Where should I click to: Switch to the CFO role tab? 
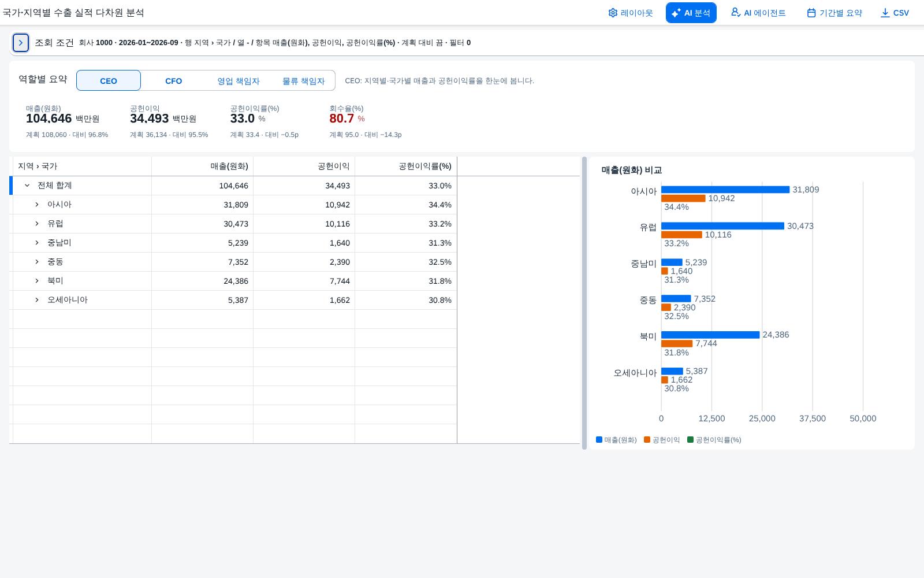click(x=174, y=81)
